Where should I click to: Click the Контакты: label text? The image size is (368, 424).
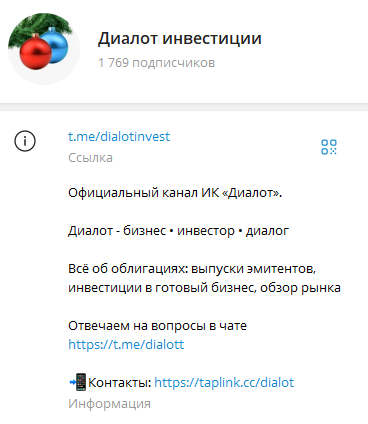[x=120, y=383]
